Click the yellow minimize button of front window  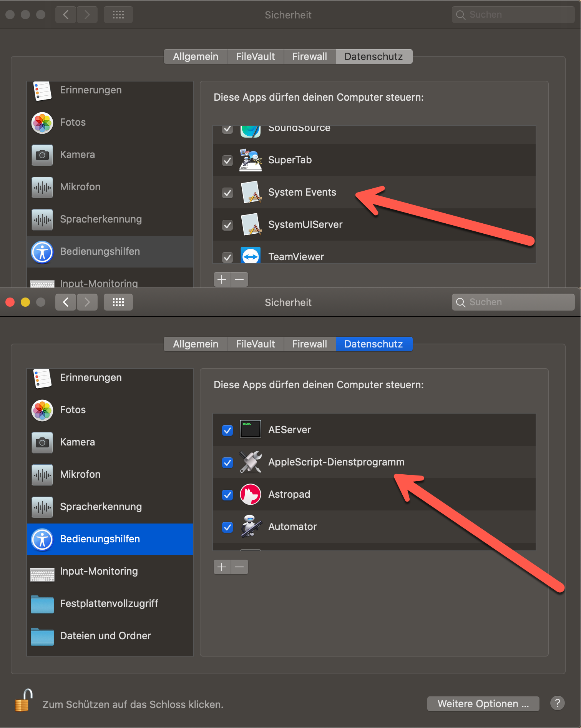click(25, 302)
